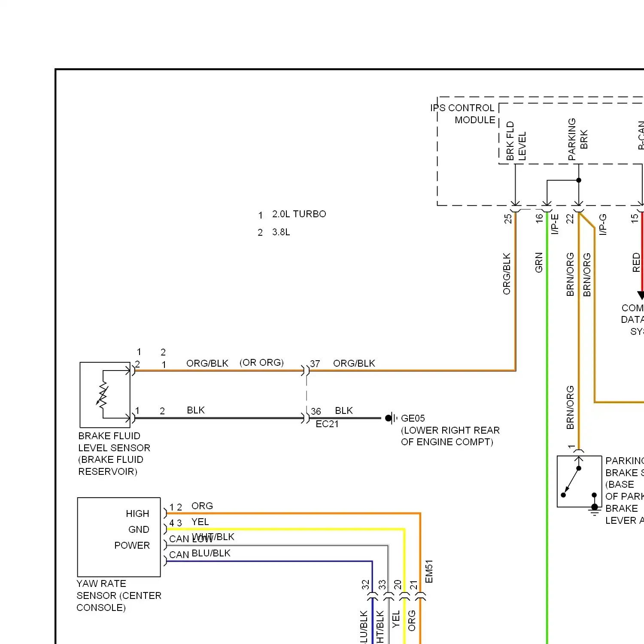The height and width of the screenshot is (644, 644).
Task: Click the BLU/BLK wire label at yaw sensor
Action: tap(211, 553)
